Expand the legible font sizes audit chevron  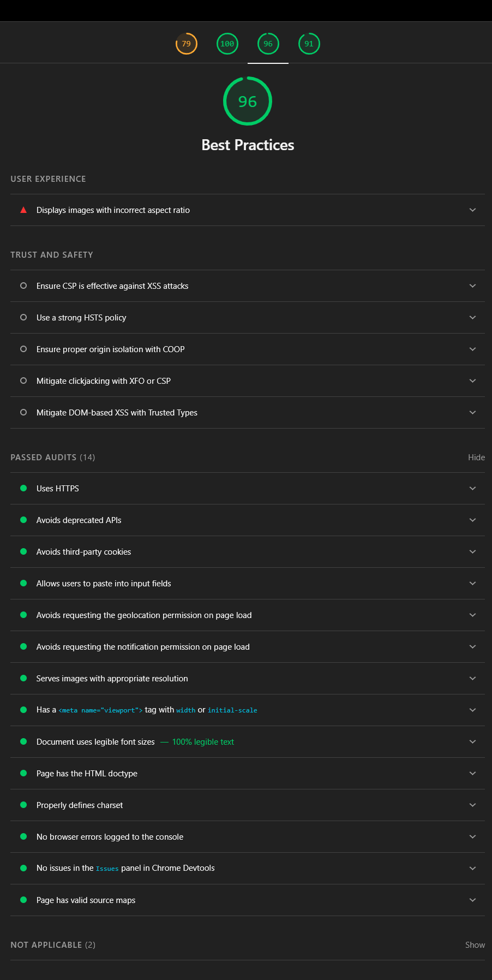[472, 741]
